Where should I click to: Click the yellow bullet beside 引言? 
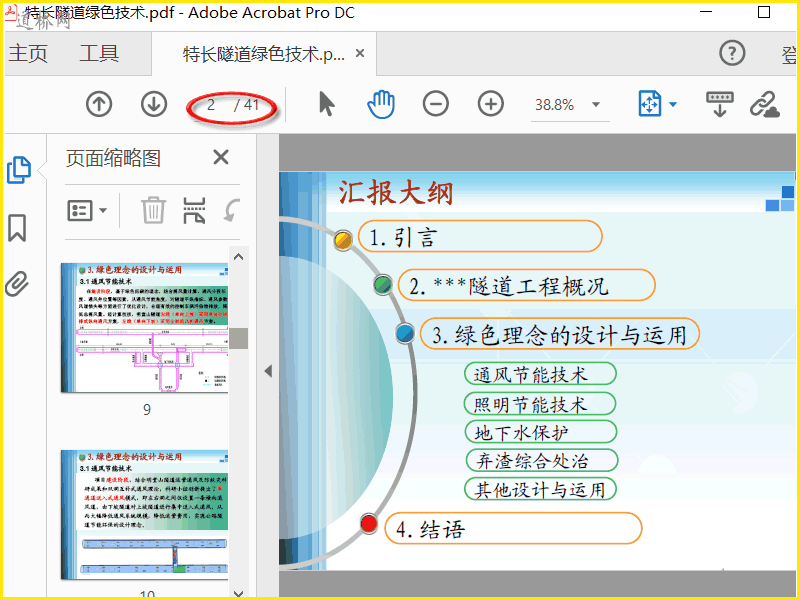pos(343,240)
